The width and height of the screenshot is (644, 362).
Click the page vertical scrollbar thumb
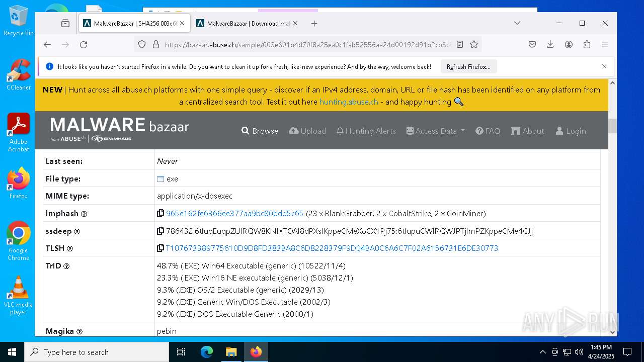pyautogui.click(x=612, y=126)
